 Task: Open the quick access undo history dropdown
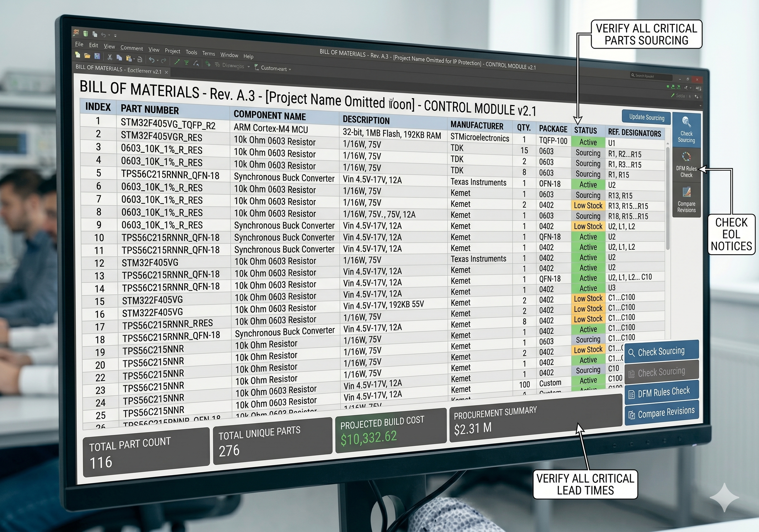pyautogui.click(x=109, y=35)
